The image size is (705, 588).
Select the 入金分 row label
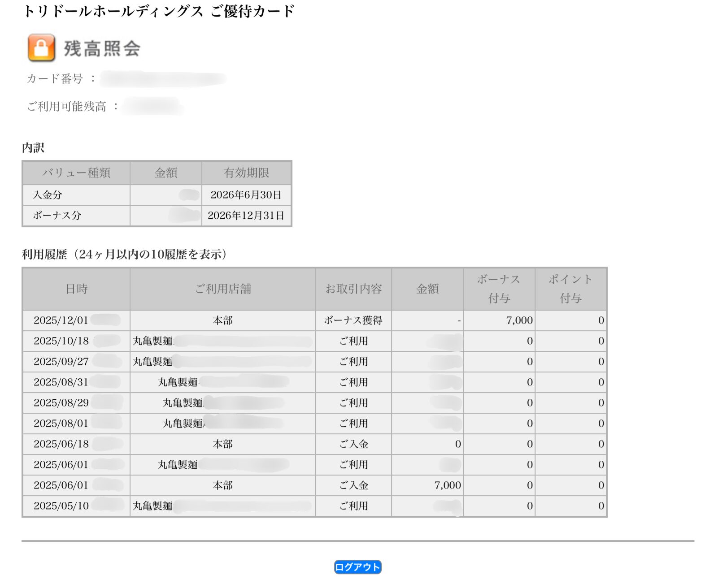click(x=48, y=195)
